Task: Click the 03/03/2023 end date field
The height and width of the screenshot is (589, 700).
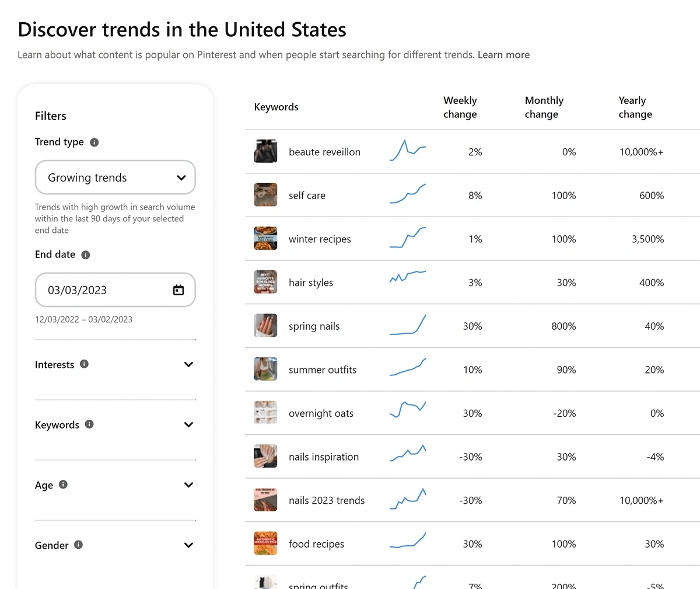Action: [x=116, y=290]
